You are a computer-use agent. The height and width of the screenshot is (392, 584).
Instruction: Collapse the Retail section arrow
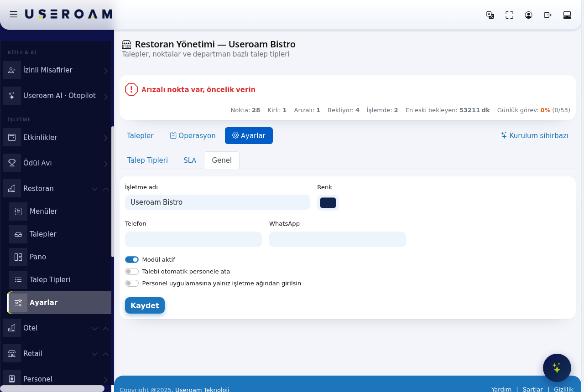click(x=105, y=354)
